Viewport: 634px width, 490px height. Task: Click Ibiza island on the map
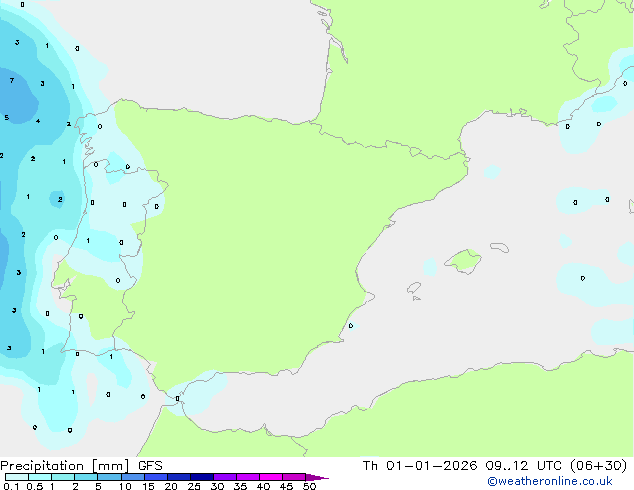click(x=414, y=287)
